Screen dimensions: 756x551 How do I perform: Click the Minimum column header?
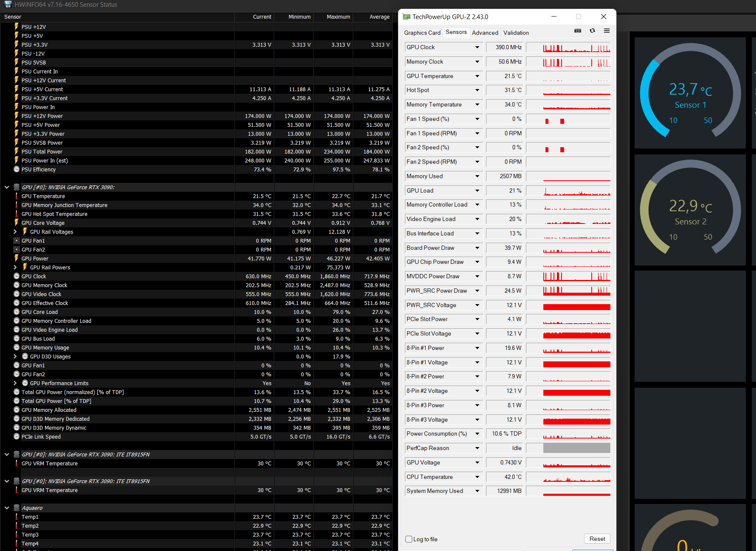[x=294, y=17]
